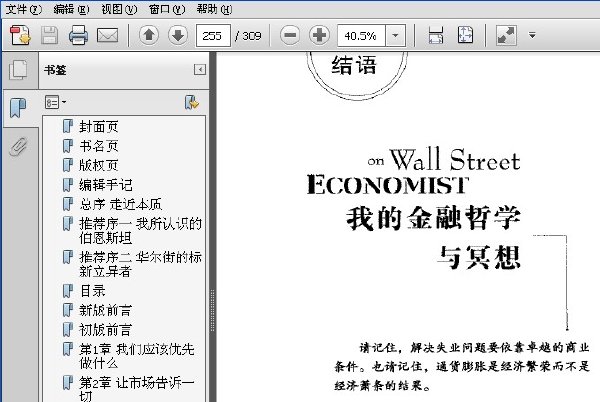Click the ECONOMIST title text on page
The width and height of the screenshot is (600, 402).
pos(388,185)
